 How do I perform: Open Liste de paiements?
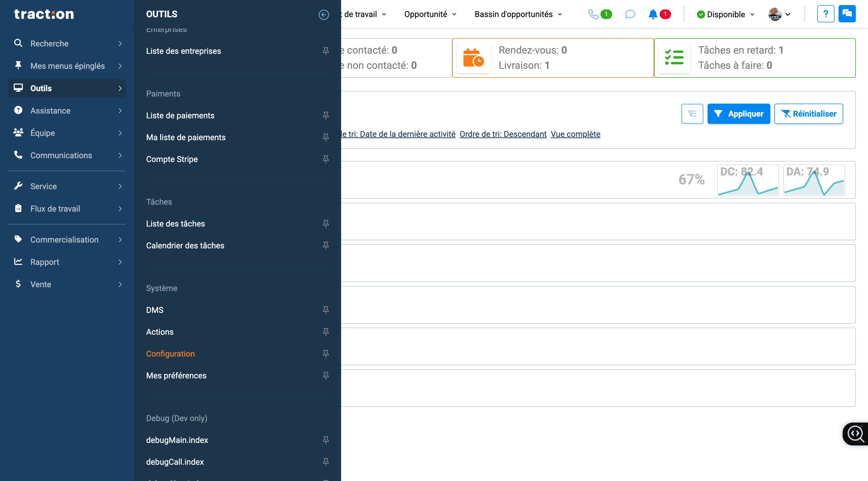coord(180,116)
